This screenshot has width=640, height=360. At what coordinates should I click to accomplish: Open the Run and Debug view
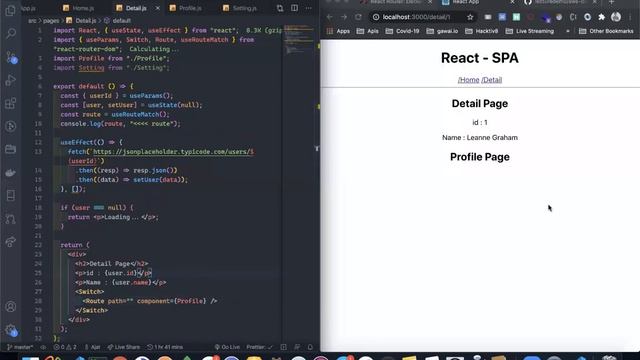coord(11,80)
